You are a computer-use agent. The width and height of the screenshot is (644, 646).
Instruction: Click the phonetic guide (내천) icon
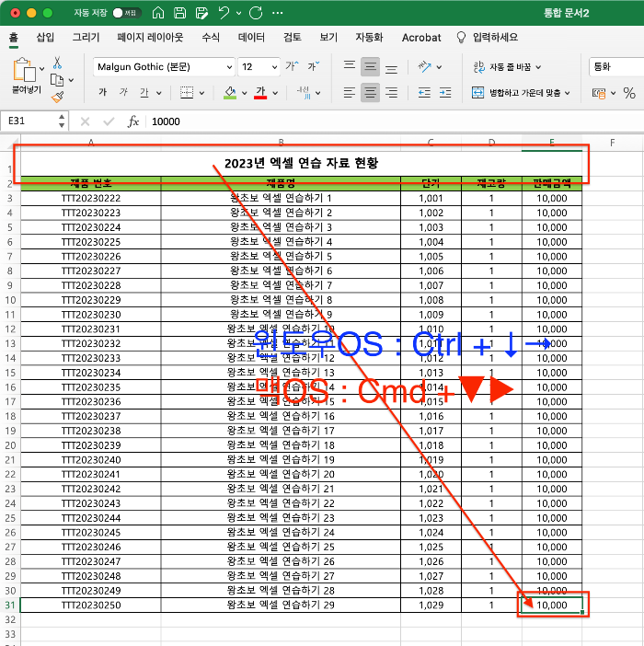click(304, 93)
